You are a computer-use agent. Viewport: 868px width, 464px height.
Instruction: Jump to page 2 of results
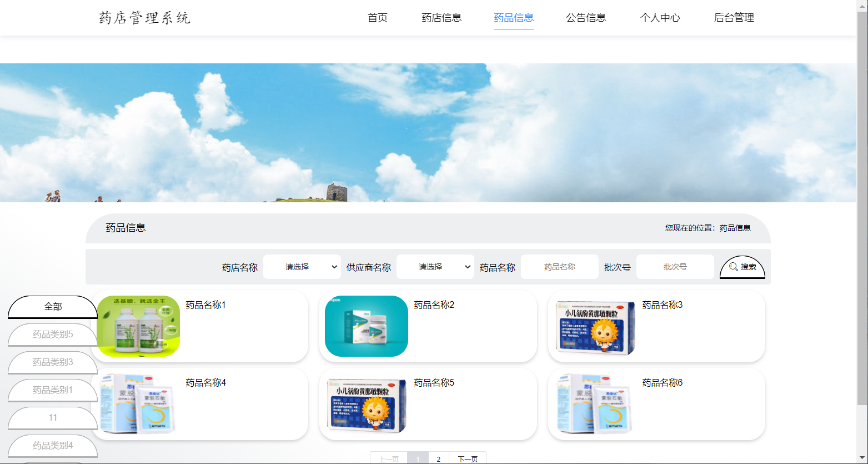point(438,458)
